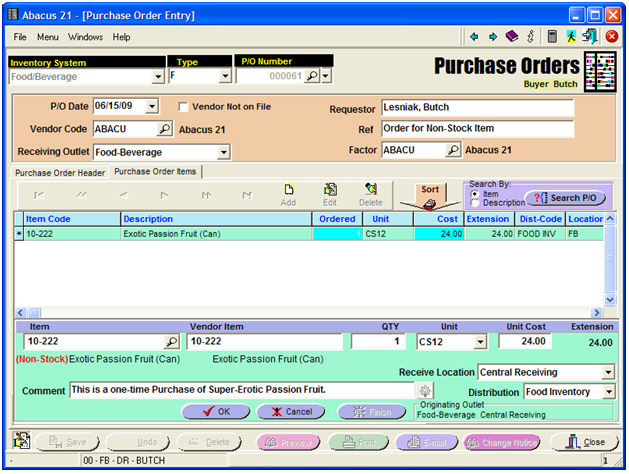Switch to the Purchase Order Header tab
This screenshot has width=629, height=474.
tap(59, 172)
